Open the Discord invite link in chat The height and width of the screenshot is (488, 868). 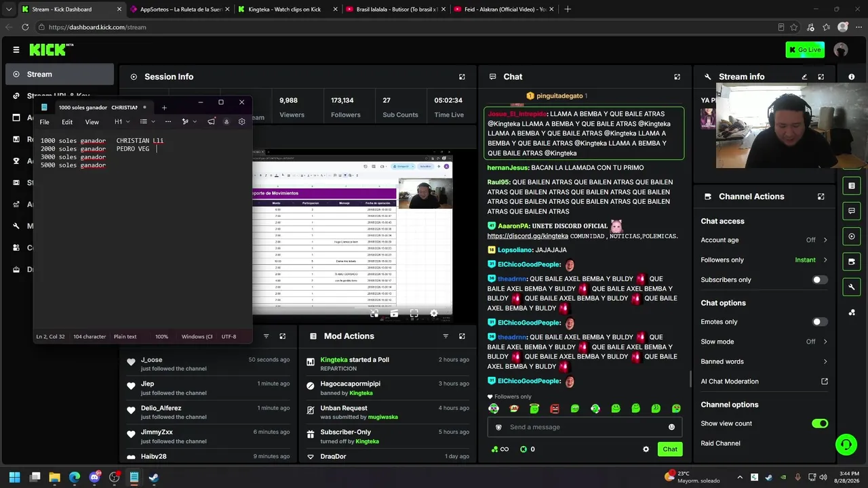click(x=527, y=236)
